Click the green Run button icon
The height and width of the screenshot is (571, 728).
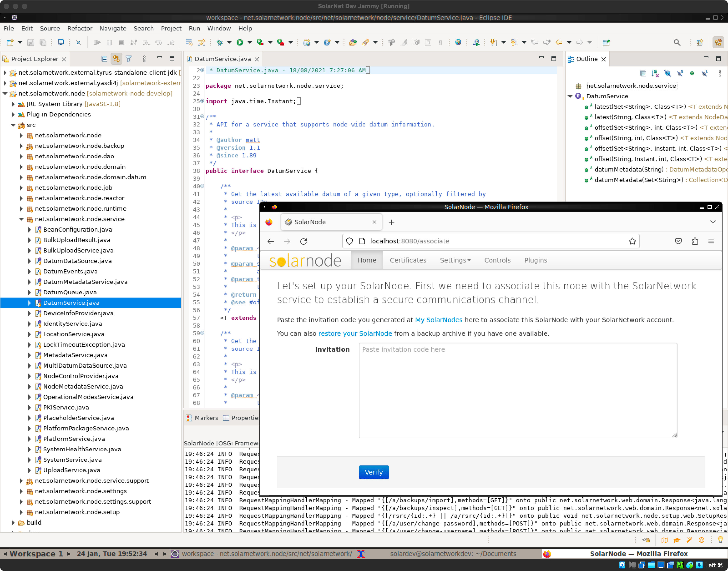coord(240,43)
